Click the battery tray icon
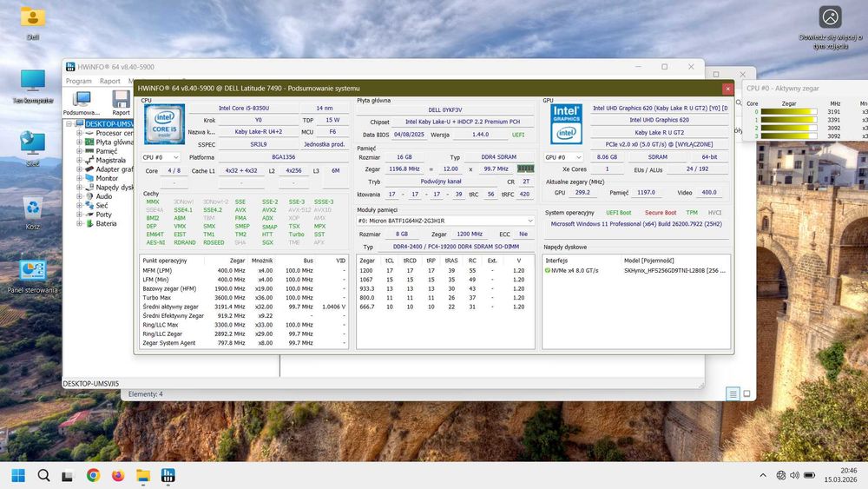This screenshot has width=868, height=489. point(809,475)
